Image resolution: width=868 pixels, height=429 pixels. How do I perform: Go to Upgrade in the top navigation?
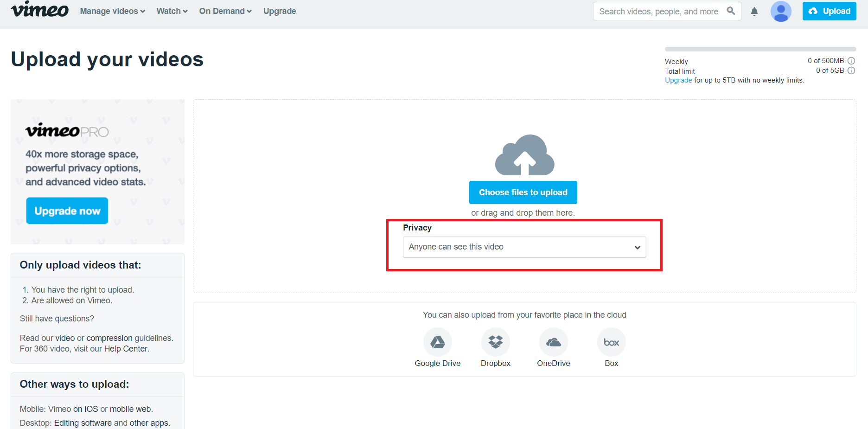[x=280, y=11]
